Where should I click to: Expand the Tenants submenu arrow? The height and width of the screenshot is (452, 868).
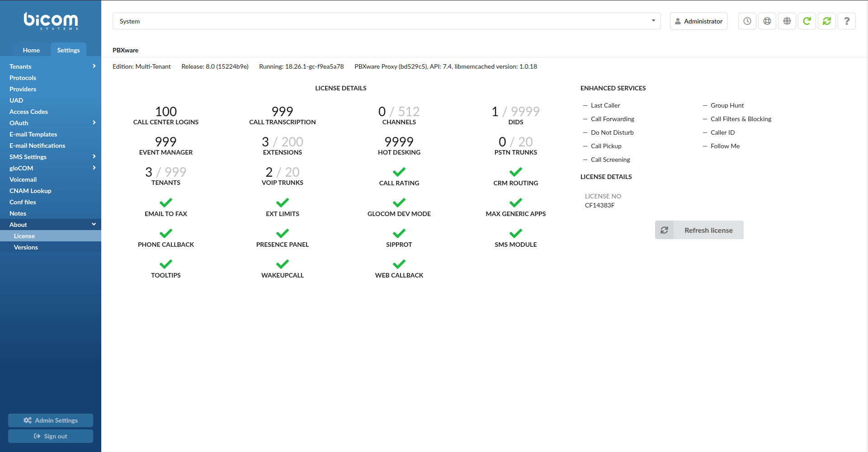pyautogui.click(x=94, y=66)
